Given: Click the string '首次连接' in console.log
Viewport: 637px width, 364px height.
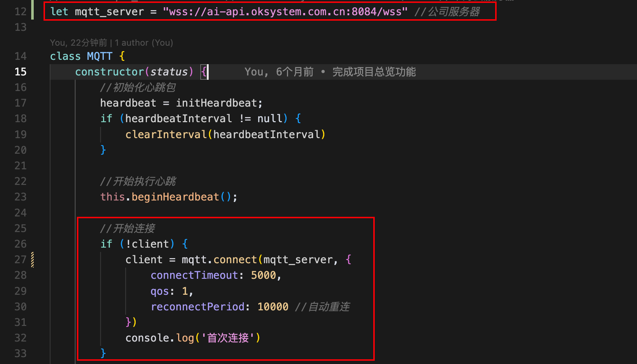Looking at the screenshot, I should click(228, 338).
